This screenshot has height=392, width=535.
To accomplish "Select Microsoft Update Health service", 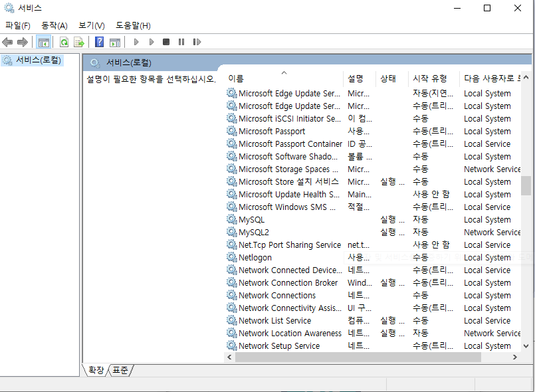I will (x=373, y=195).
